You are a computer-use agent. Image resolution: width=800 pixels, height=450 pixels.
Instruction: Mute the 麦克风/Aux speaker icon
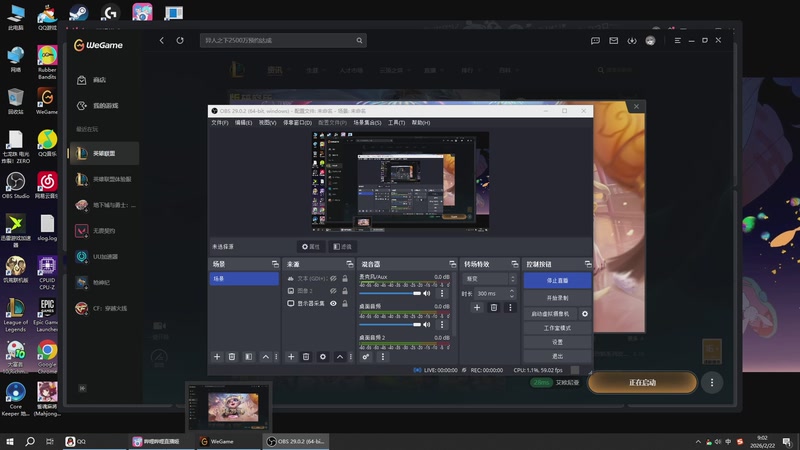click(x=427, y=293)
